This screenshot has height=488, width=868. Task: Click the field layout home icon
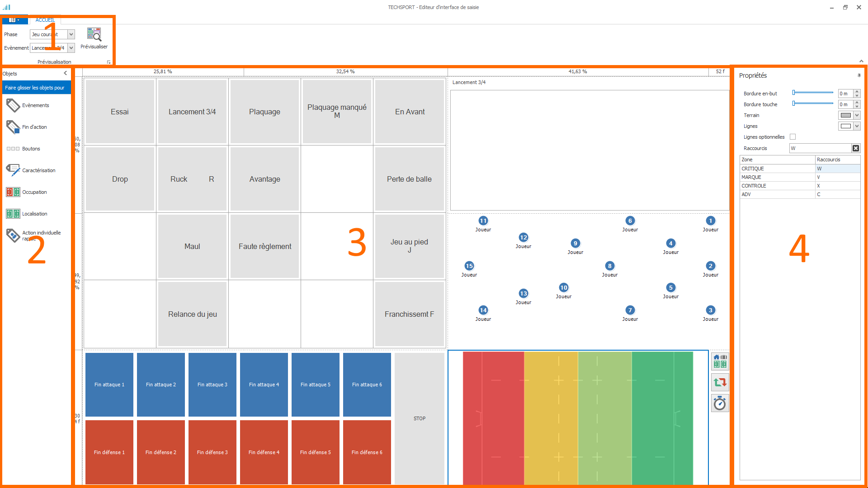tap(720, 361)
